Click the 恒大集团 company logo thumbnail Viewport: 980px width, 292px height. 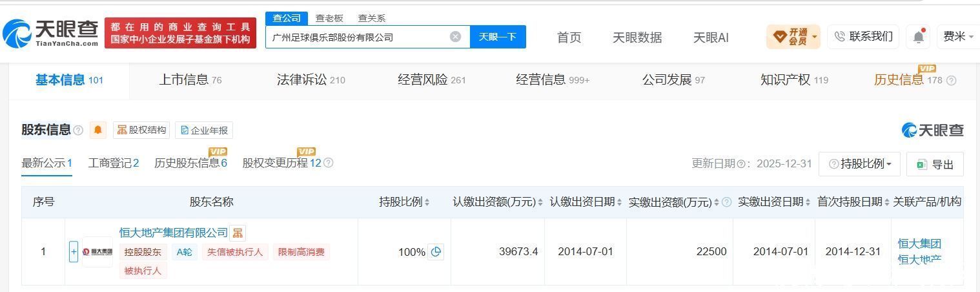pyautogui.click(x=97, y=252)
